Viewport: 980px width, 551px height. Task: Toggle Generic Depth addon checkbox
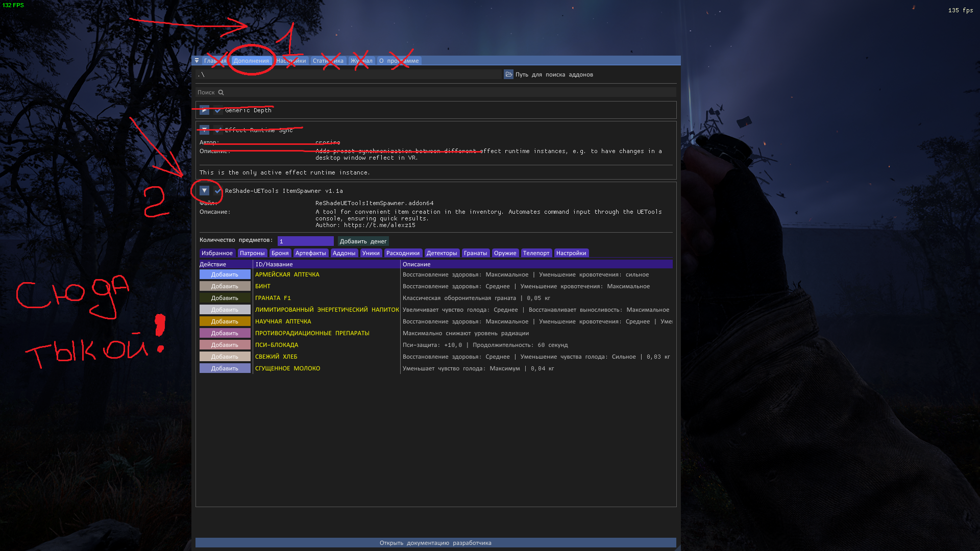[x=218, y=110]
